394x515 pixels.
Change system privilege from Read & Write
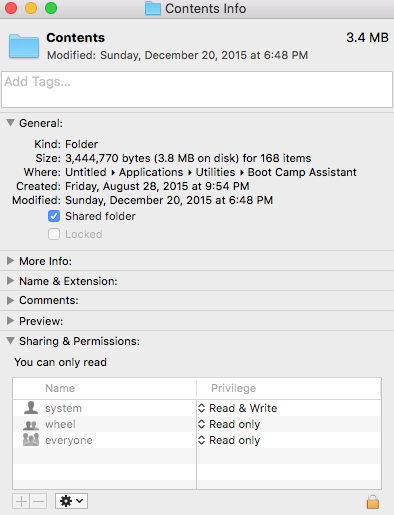tap(237, 408)
